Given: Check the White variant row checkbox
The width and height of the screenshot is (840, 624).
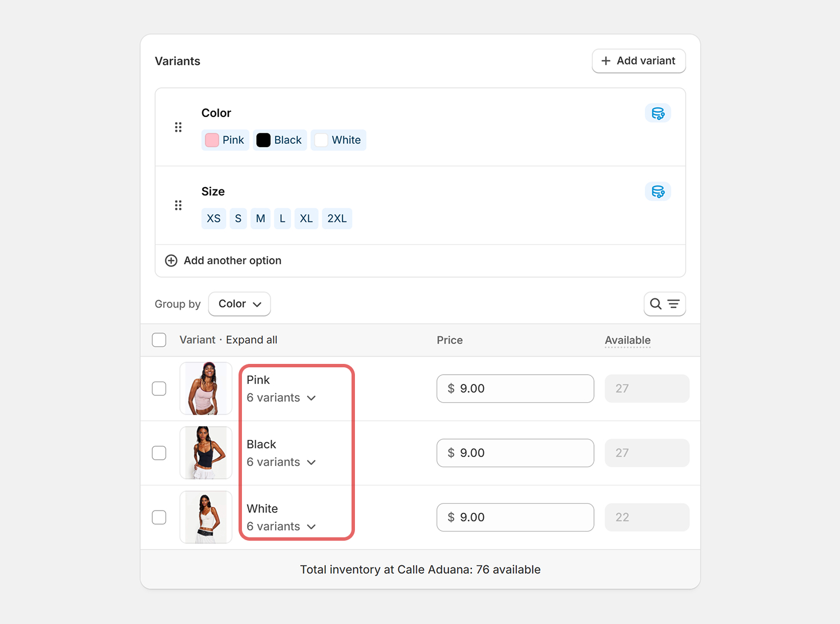Looking at the screenshot, I should click(x=159, y=517).
